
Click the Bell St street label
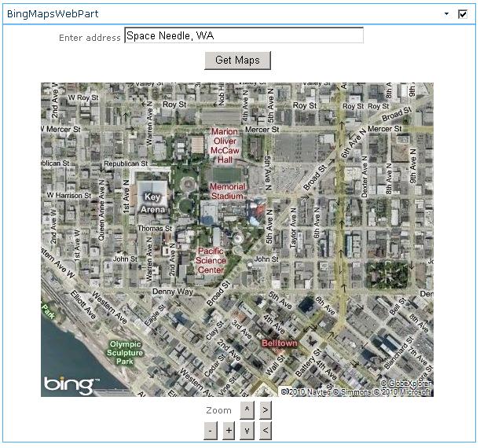pyautogui.click(x=398, y=307)
